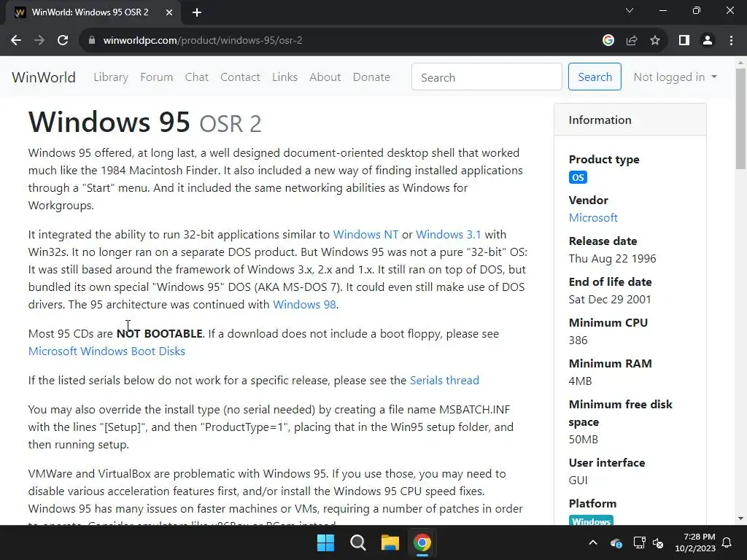The image size is (747, 560).
Task: Open the Donate menu item
Action: [371, 77]
